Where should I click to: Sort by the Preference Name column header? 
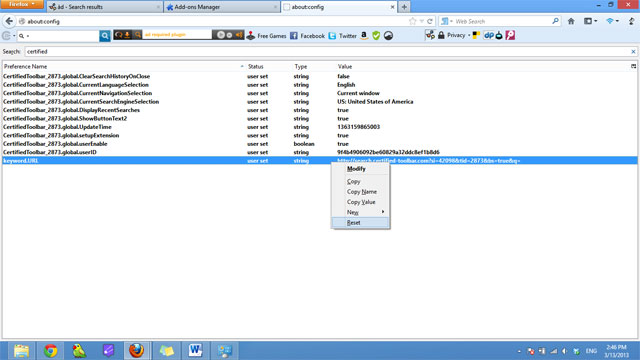[123, 66]
